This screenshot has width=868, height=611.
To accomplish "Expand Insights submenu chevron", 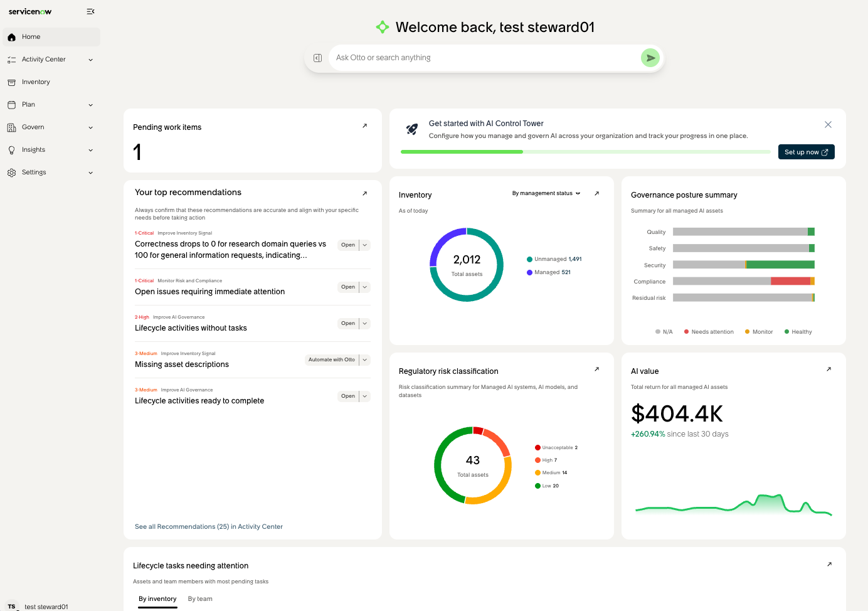I will click(90, 150).
